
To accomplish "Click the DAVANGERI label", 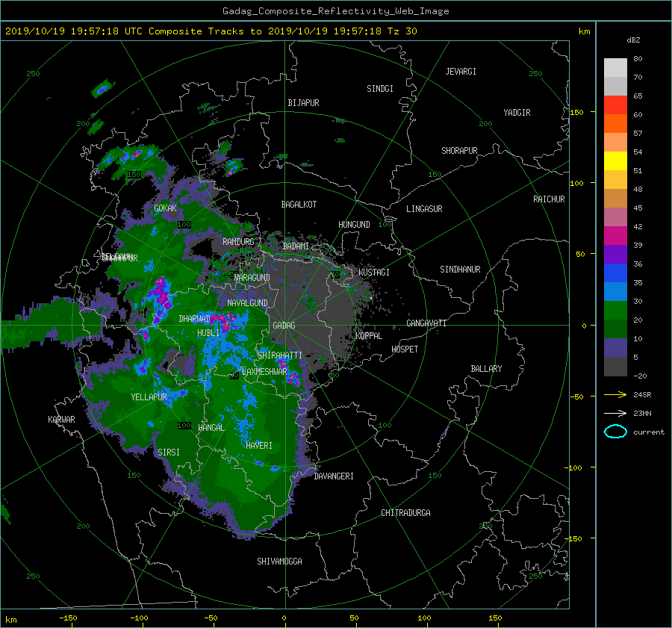I will tap(334, 476).
